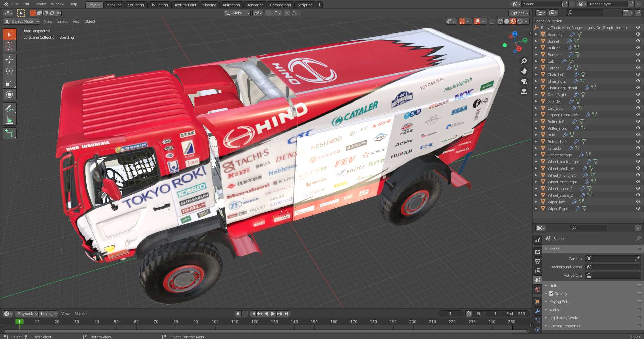The image size is (644, 339).
Task: Hide the BullBar object in outliner
Action: tap(638, 48)
